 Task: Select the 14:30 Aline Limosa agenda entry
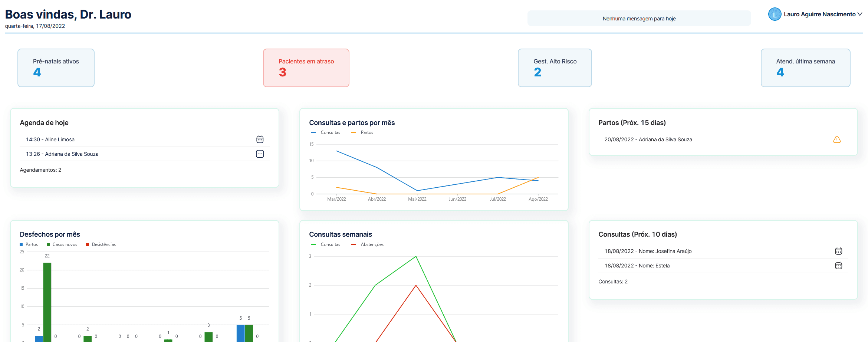(50, 139)
